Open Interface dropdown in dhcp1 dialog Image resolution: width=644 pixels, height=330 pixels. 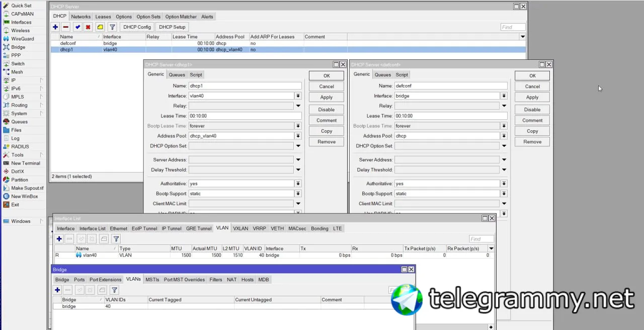pos(298,96)
